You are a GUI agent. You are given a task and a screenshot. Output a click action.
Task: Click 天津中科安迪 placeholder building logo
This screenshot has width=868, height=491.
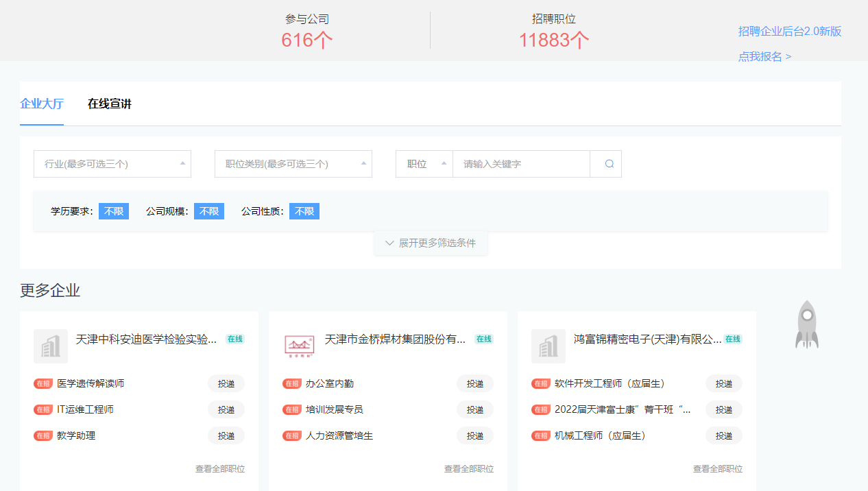click(x=51, y=346)
